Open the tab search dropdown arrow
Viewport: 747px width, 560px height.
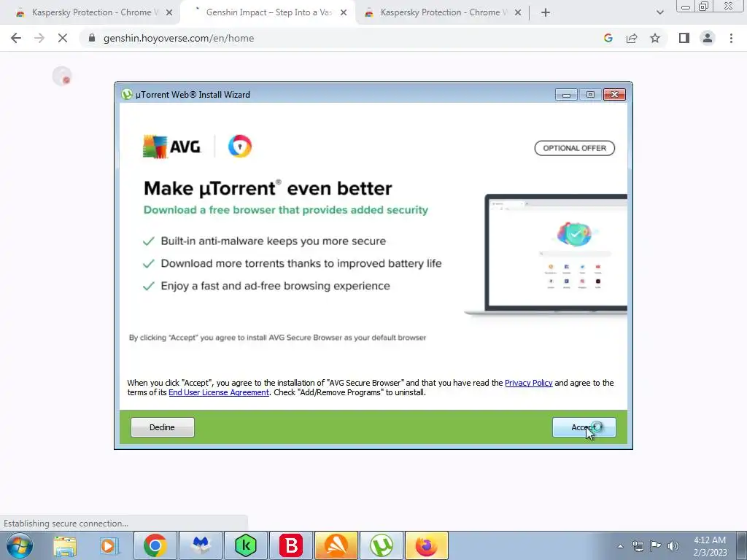coord(659,13)
